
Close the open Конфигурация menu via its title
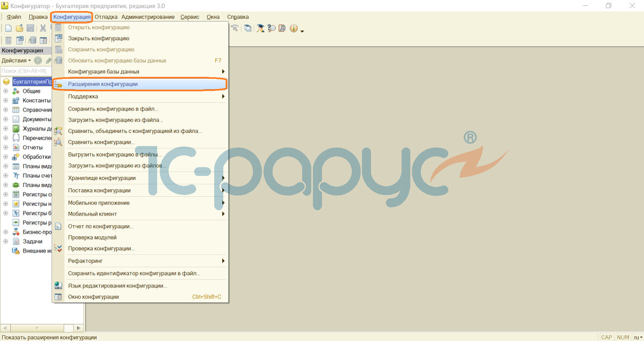pos(72,17)
